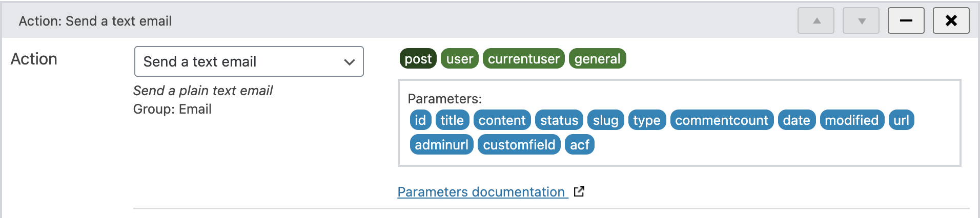
Task: Insert the title parameter tag
Action: click(x=452, y=120)
